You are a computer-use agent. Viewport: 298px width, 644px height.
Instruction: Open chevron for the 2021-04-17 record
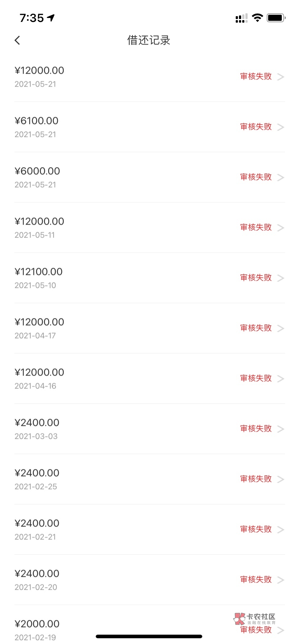click(x=281, y=328)
